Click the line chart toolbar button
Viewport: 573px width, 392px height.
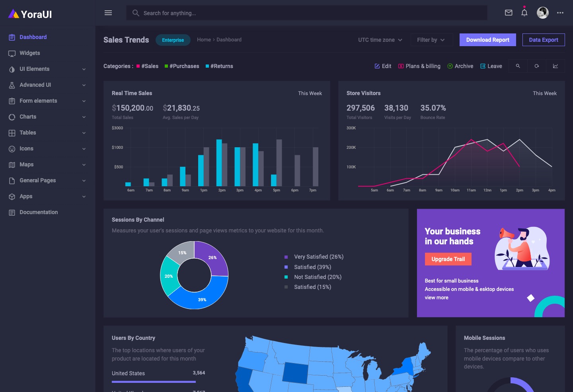(555, 66)
